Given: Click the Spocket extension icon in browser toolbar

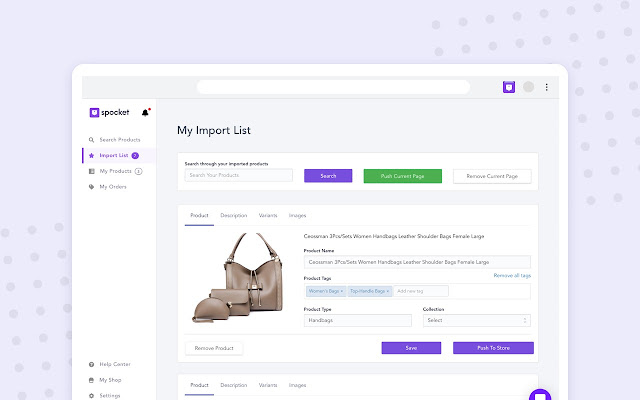Looking at the screenshot, I should pos(509,87).
